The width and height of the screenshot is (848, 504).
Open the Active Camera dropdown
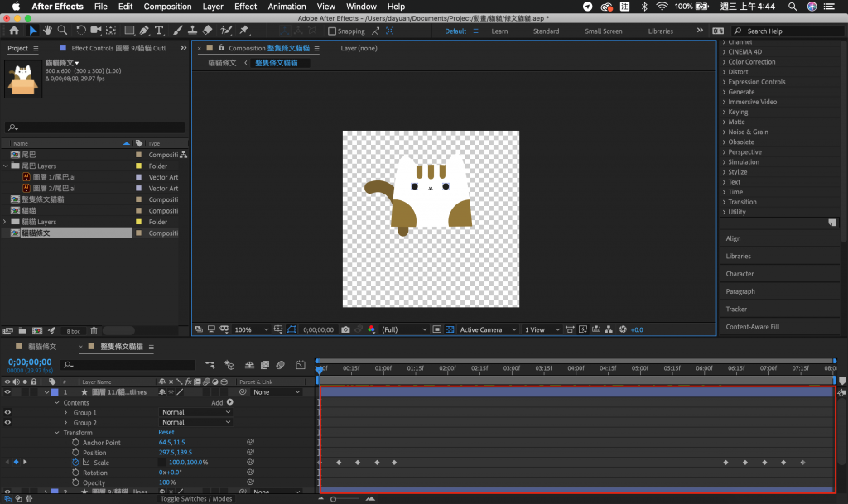pyautogui.click(x=486, y=329)
